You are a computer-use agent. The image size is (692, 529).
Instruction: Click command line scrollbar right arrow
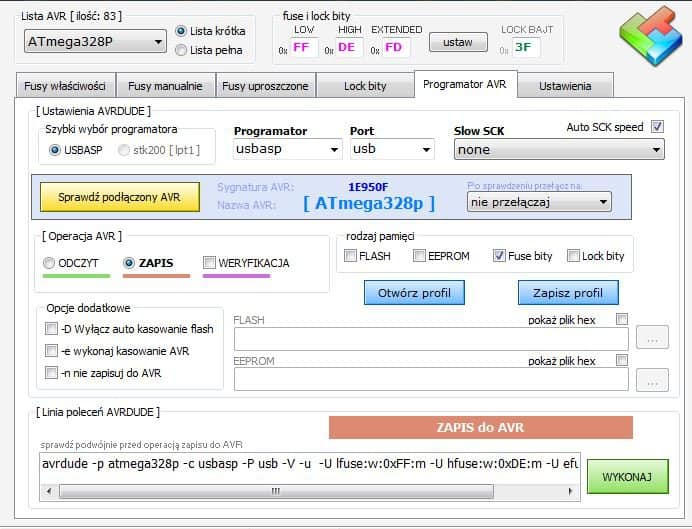(x=571, y=491)
